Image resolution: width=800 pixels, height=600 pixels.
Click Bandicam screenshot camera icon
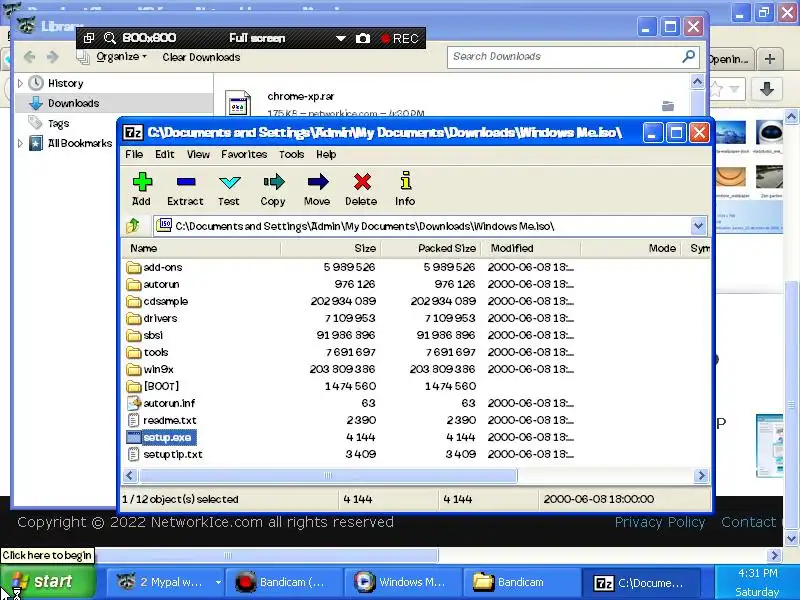pos(363,39)
